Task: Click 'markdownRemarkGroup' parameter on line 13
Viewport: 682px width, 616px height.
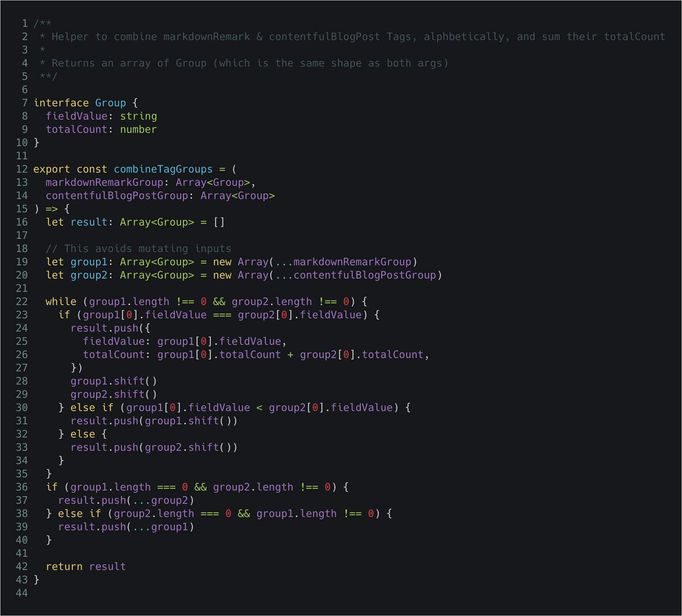Action: click(x=104, y=183)
